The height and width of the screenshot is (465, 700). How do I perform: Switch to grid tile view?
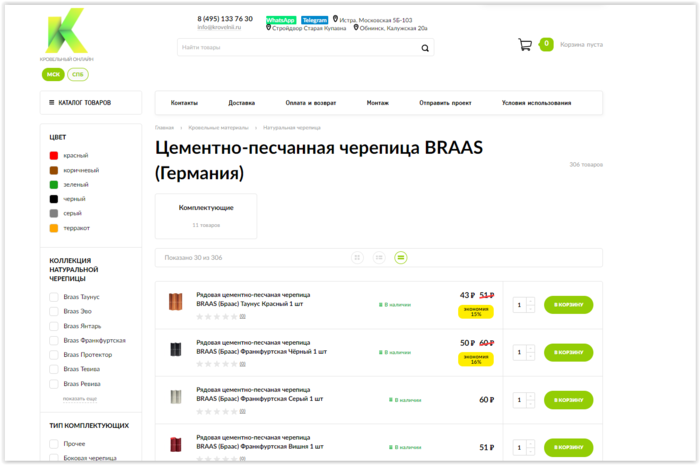point(357,257)
